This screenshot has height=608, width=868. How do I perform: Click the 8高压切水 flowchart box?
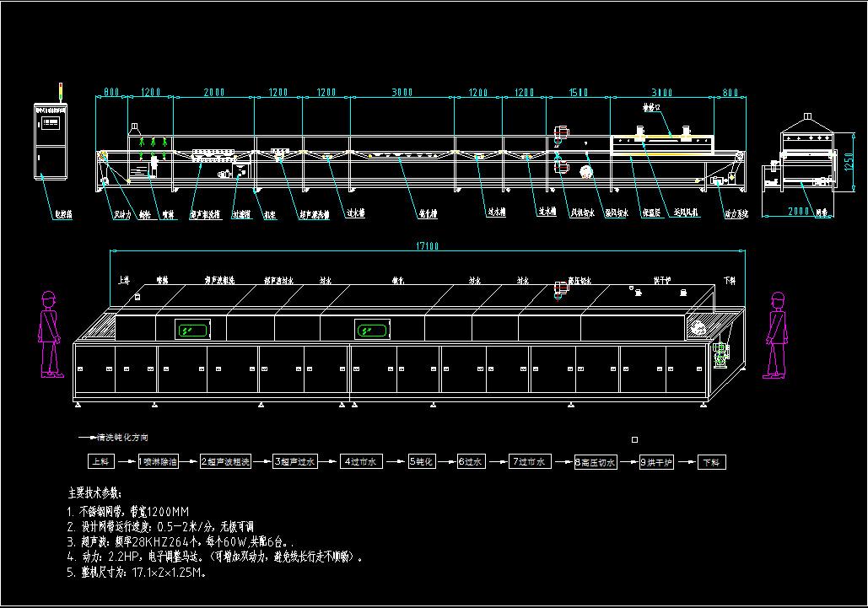596,462
